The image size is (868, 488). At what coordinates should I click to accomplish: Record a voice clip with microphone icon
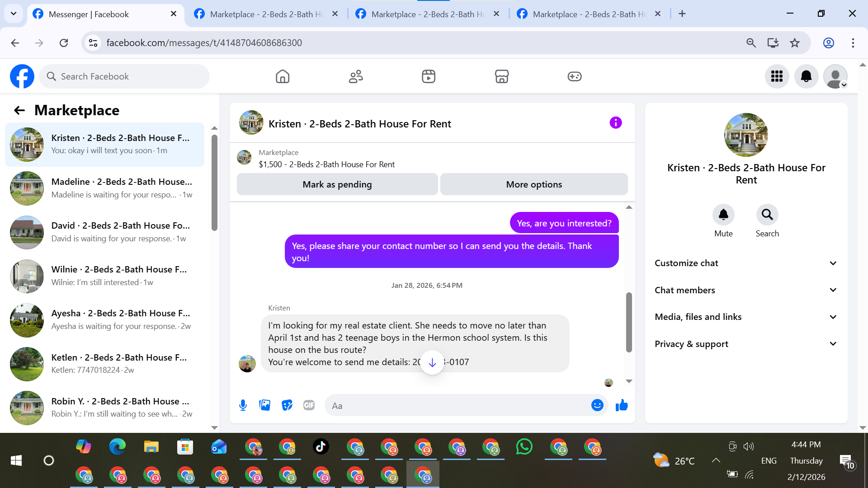pos(243,405)
